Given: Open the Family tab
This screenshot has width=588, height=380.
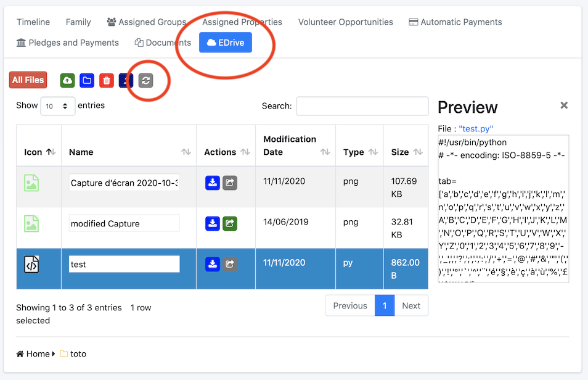Looking at the screenshot, I should 78,22.
